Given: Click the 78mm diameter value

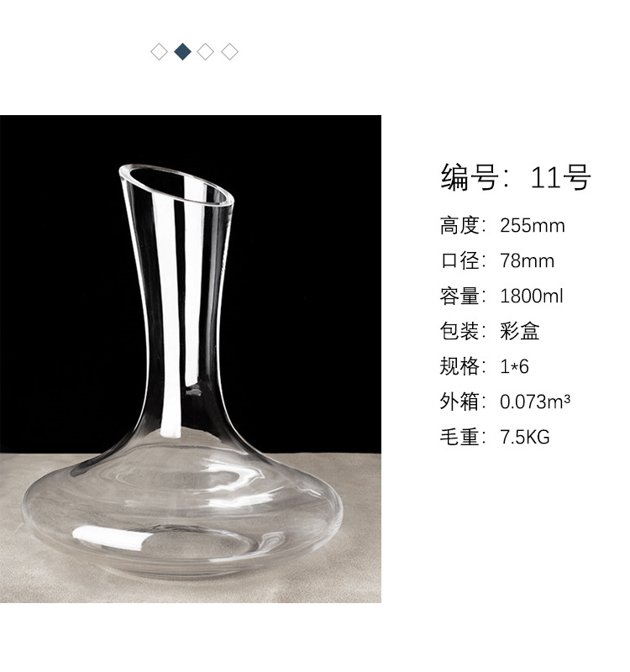Looking at the screenshot, I should click(528, 261).
